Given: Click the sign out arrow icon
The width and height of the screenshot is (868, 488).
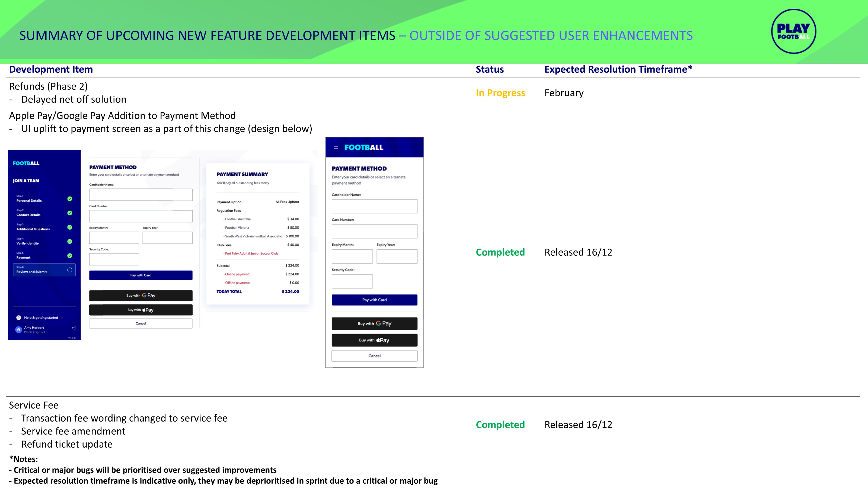Looking at the screenshot, I should pos(74,328).
